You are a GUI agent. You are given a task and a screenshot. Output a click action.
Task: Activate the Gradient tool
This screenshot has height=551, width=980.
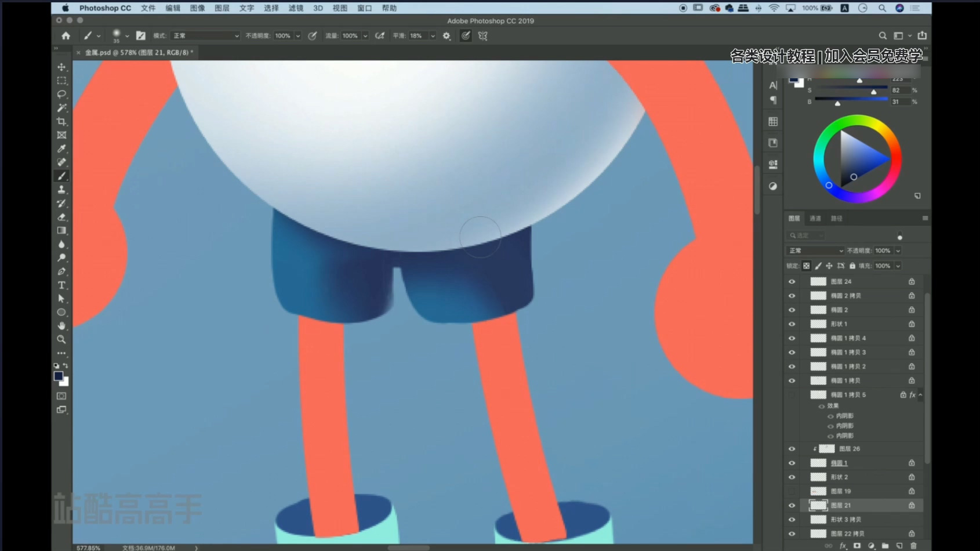(x=61, y=230)
